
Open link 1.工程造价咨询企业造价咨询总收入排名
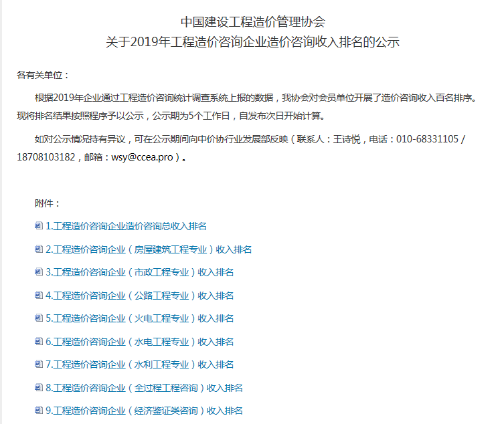pyautogui.click(x=126, y=226)
